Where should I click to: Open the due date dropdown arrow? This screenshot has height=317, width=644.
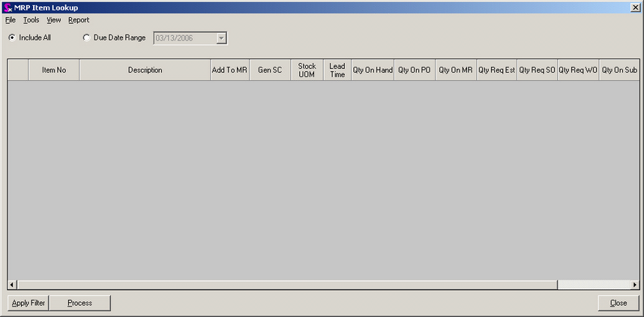221,37
